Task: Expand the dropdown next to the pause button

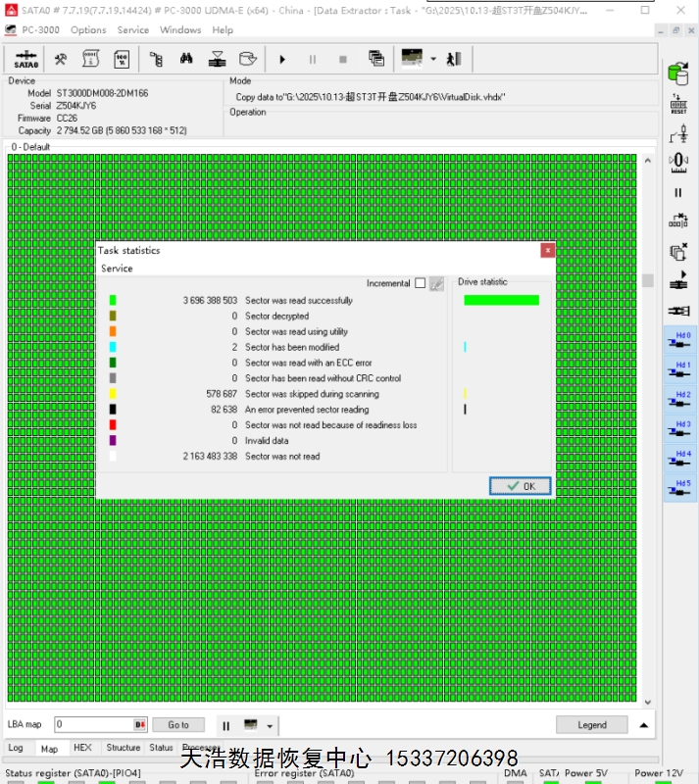Action: coord(270,726)
